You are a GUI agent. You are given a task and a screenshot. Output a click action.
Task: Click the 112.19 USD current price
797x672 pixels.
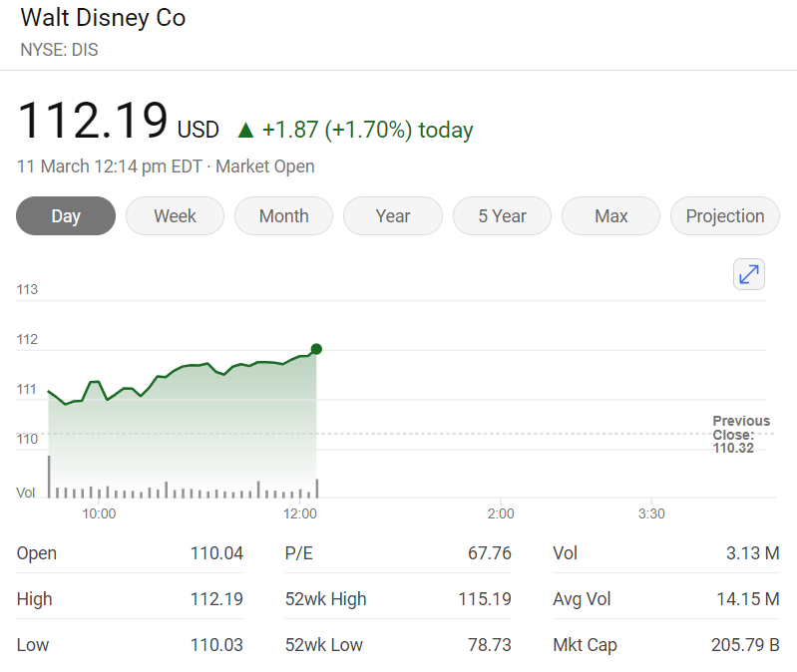pos(118,124)
